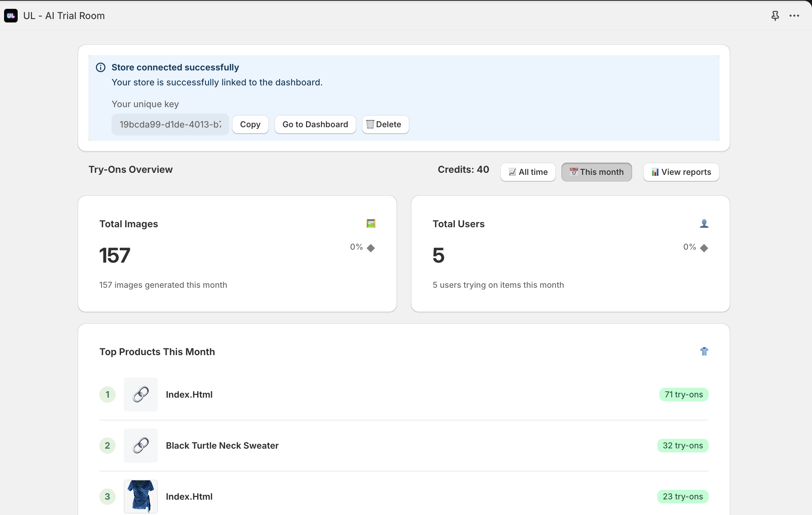Click the 71 try-ons badge
Viewport: 812px width, 515px height.
684,395
